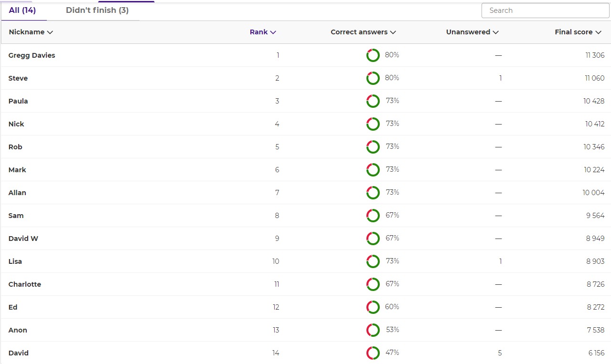Select the nickname Charlotte
Image resolution: width=611 pixels, height=364 pixels.
pos(25,284)
